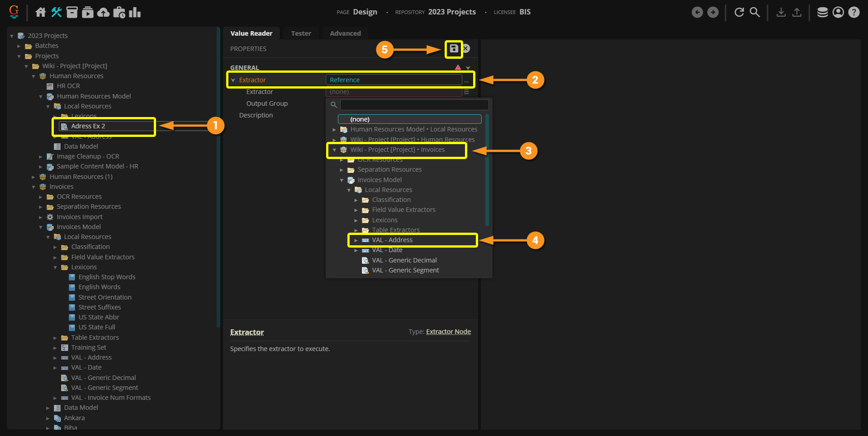Collapse the Lexicons folder in tree
This screenshot has width=868, height=436.
(55, 267)
